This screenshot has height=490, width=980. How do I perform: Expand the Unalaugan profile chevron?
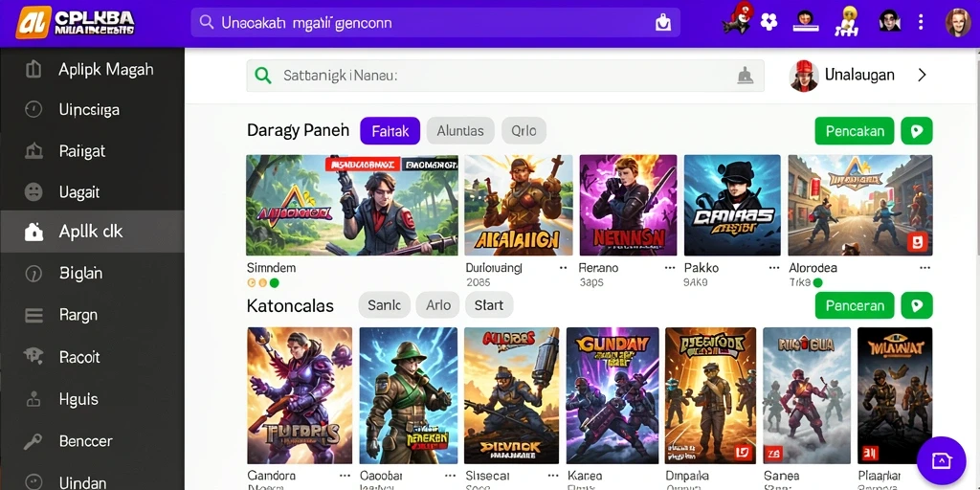pyautogui.click(x=922, y=75)
